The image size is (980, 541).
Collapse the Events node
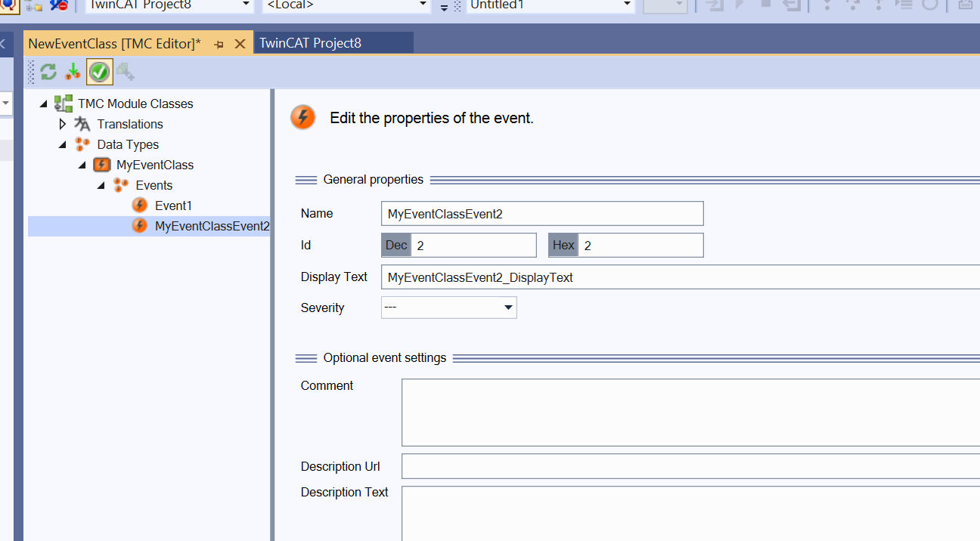[101, 185]
